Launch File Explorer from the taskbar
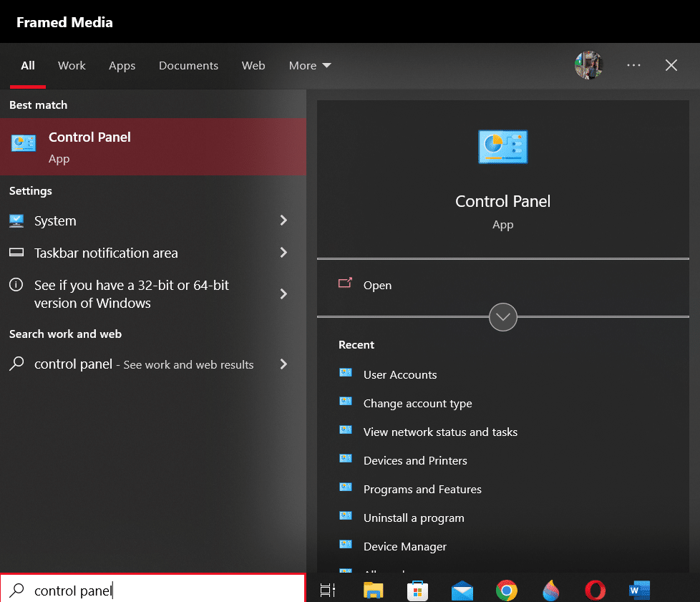The height and width of the screenshot is (602, 700). (373, 591)
